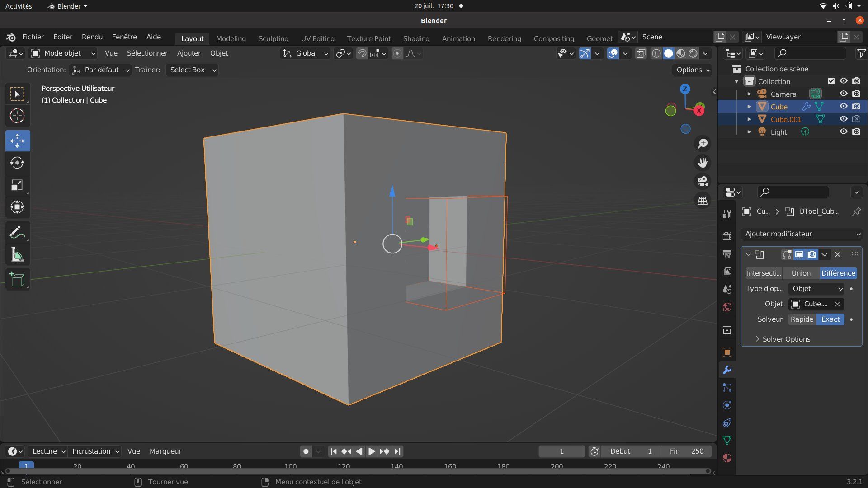Viewport: 868px width, 488px height.
Task: Switch to the Shading workspace tab
Action: tap(416, 38)
